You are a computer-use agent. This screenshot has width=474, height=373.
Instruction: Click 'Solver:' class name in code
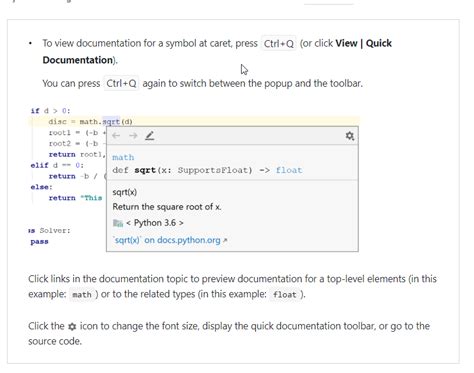(x=55, y=231)
